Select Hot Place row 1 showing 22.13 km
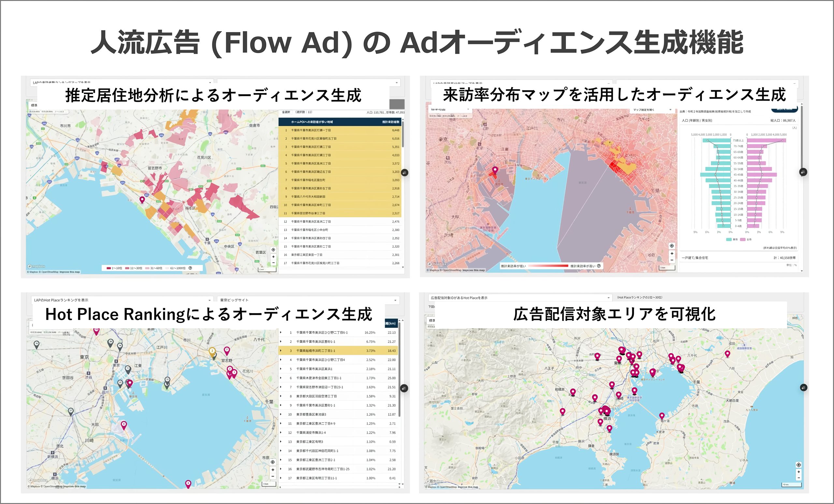 (338, 332)
